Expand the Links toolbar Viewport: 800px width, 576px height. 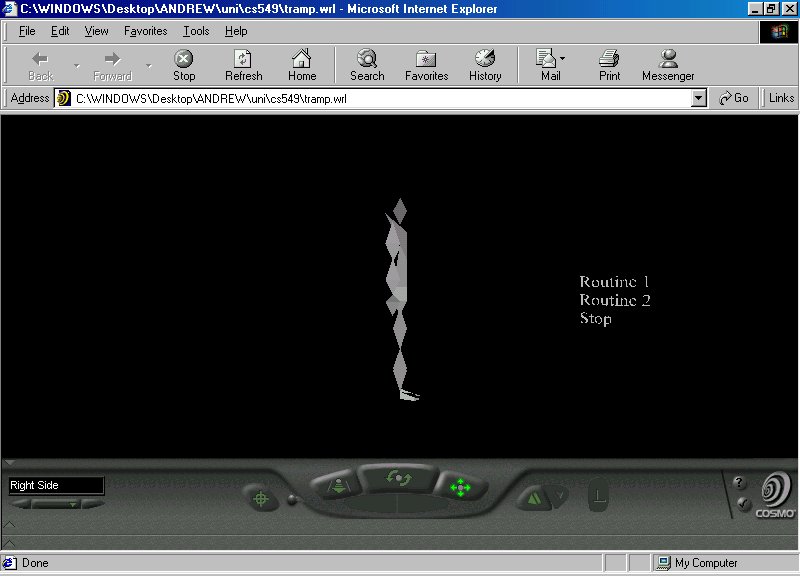781,98
